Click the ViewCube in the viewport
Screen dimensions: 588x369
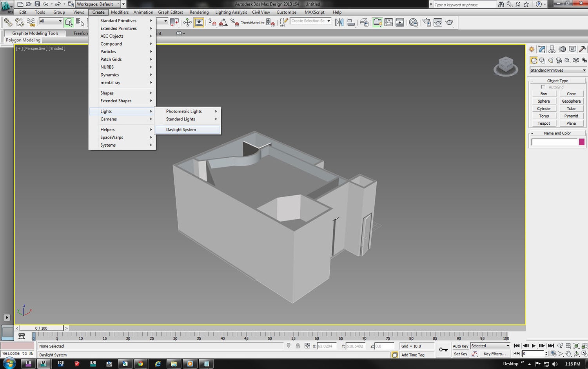coord(506,66)
